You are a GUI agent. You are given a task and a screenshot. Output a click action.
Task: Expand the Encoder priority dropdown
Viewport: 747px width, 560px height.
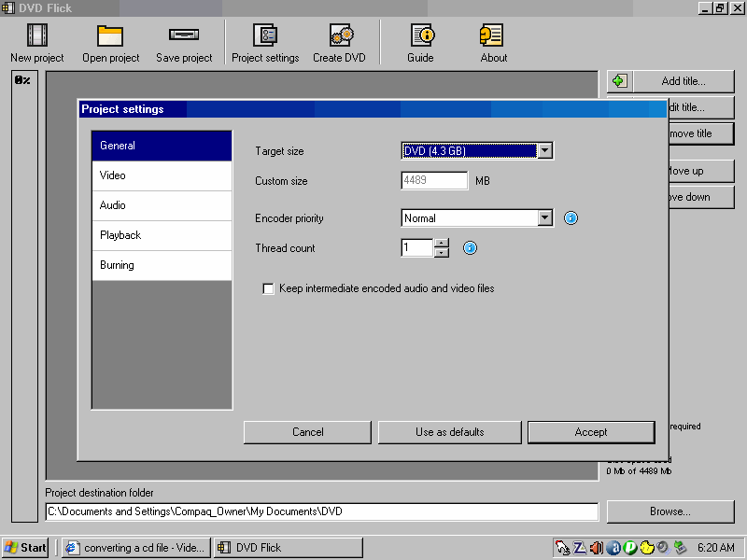click(545, 218)
